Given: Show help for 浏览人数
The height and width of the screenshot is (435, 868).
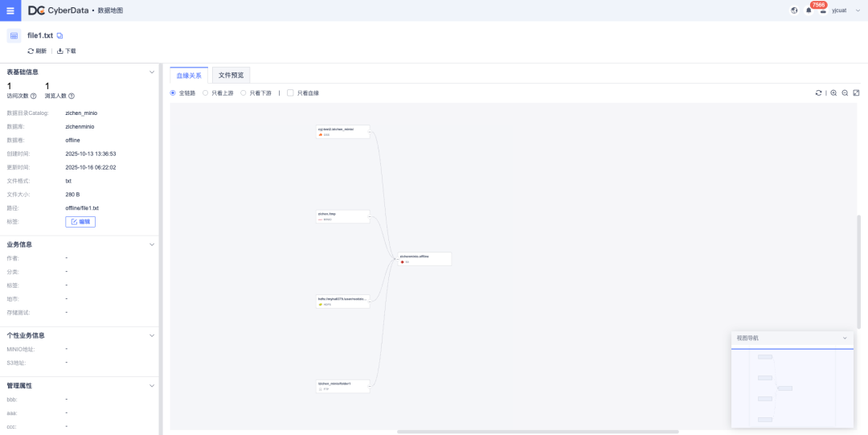Looking at the screenshot, I should (72, 96).
